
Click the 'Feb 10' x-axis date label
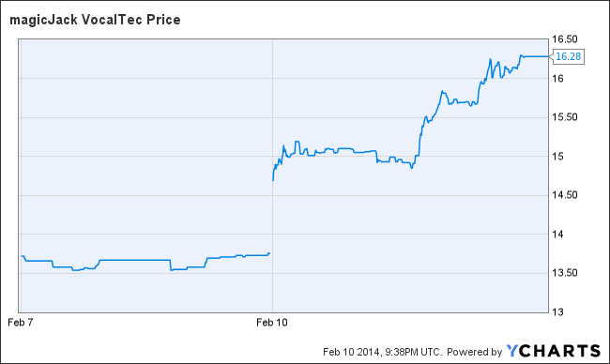click(x=272, y=323)
